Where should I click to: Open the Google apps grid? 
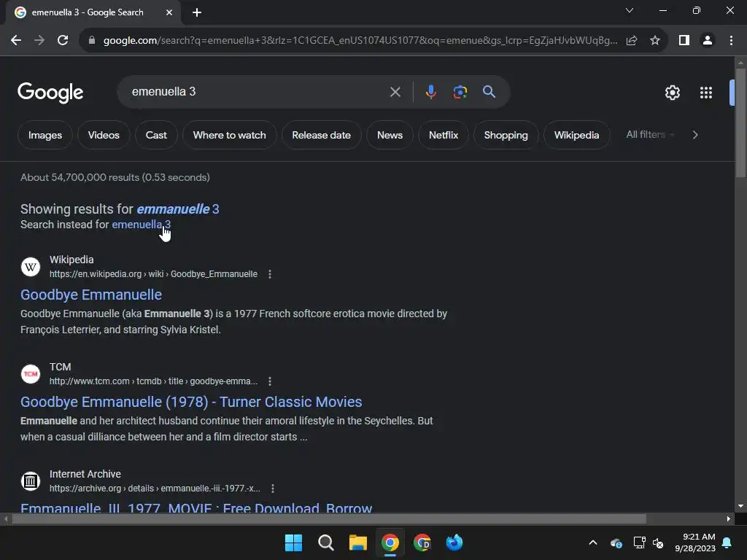point(706,93)
